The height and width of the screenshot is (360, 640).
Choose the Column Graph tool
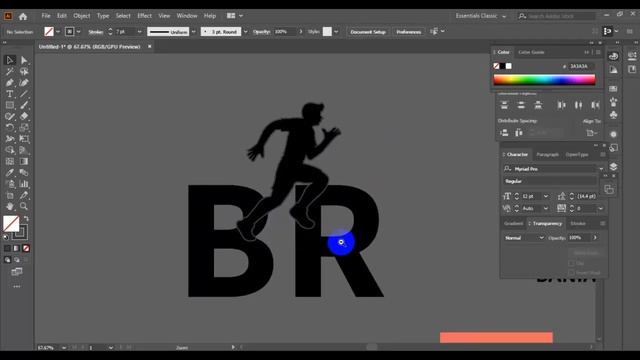coord(24,184)
